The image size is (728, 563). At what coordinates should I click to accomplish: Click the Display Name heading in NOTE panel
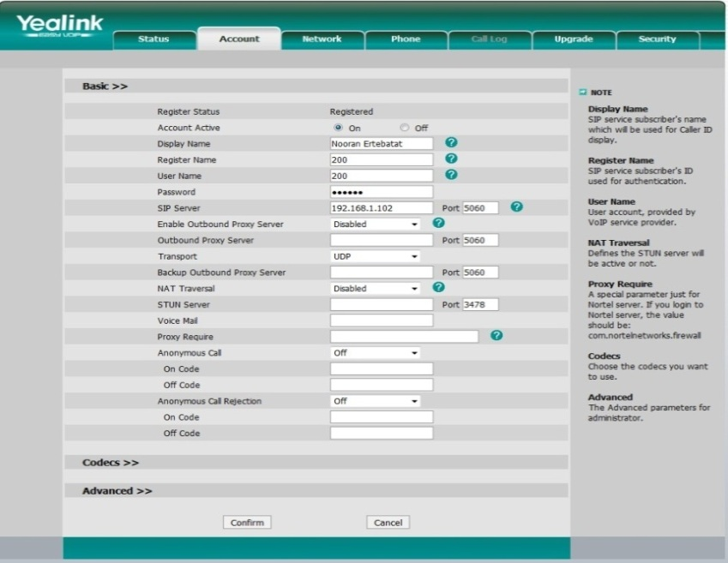point(617,109)
